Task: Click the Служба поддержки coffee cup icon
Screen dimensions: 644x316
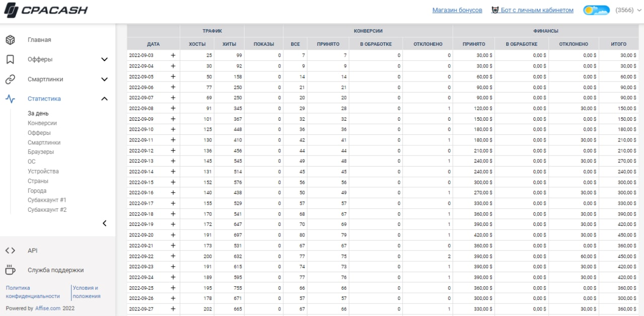Action: (x=10, y=270)
